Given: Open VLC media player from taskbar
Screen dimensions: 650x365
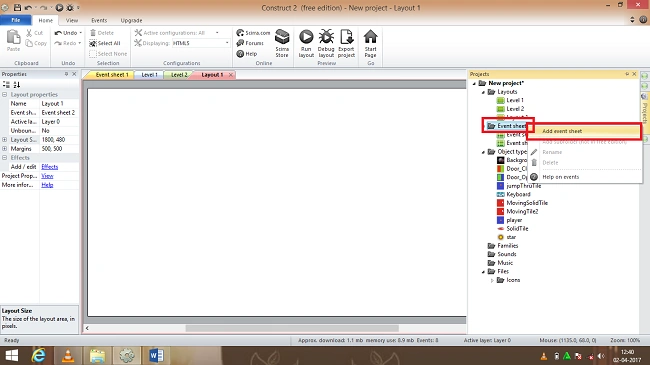Looking at the screenshot, I should [68, 355].
